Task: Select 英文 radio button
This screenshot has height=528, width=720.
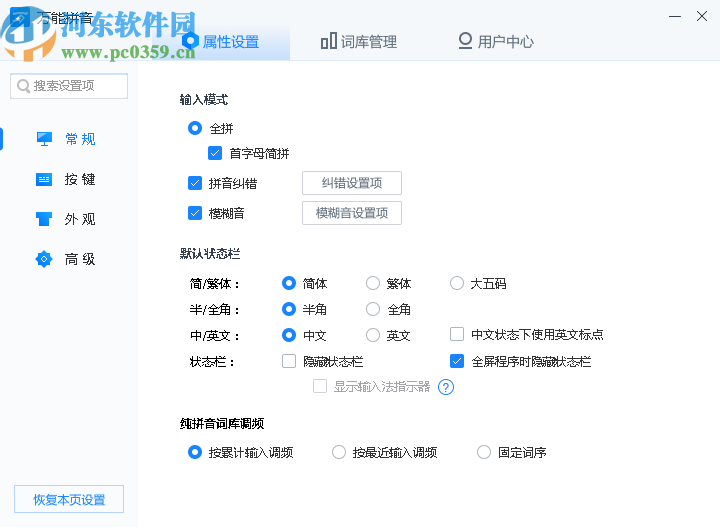Action: pyautogui.click(x=373, y=335)
